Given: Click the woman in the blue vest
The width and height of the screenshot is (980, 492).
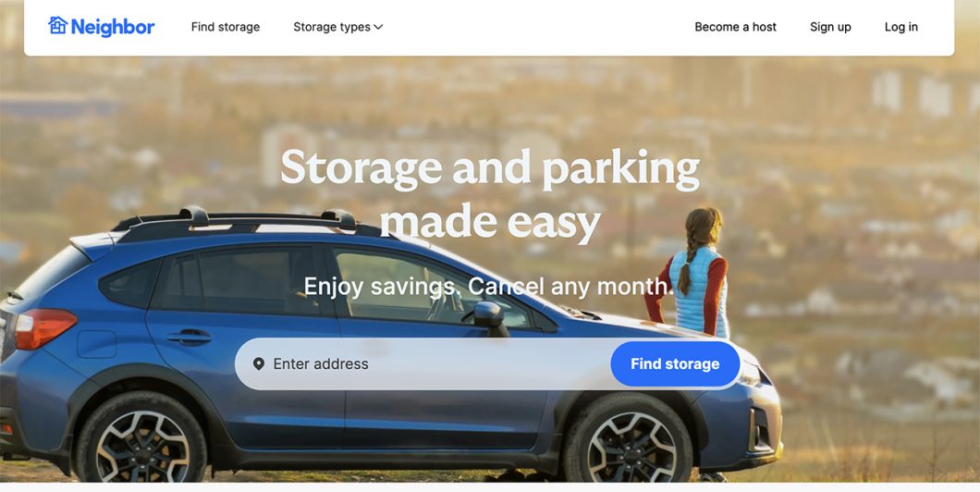Looking at the screenshot, I should point(690,272).
